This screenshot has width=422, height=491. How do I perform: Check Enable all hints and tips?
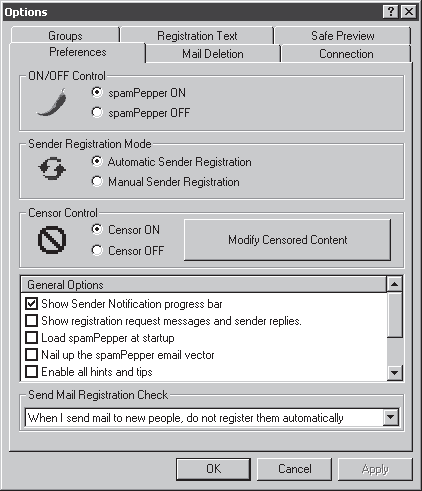click(x=31, y=371)
